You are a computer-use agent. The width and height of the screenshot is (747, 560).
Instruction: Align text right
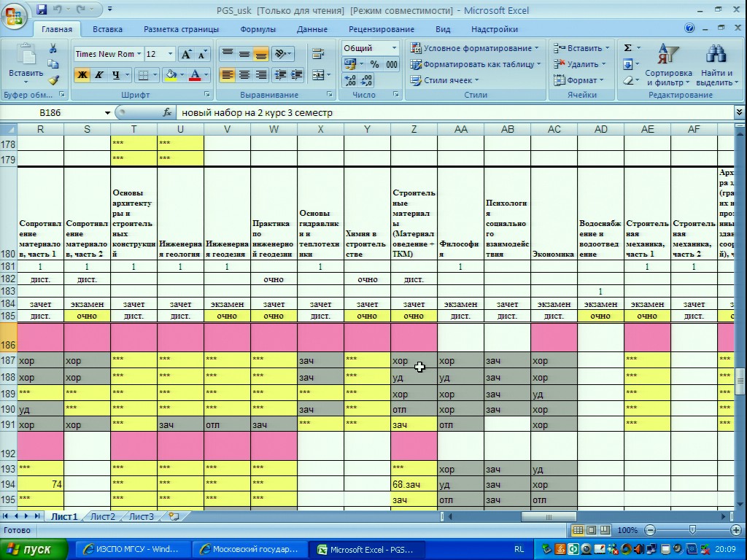[260, 75]
